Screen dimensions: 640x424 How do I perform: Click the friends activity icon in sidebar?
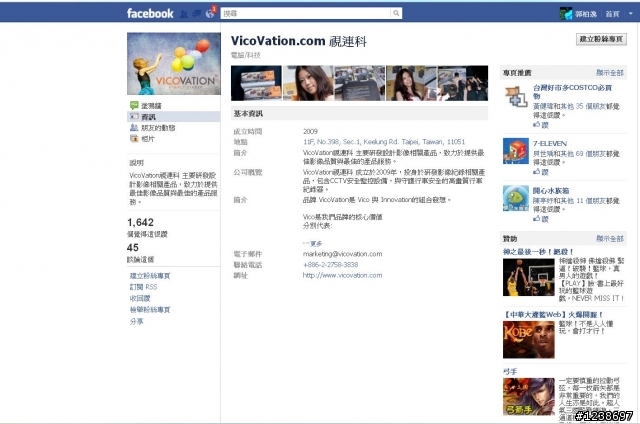pos(134,128)
